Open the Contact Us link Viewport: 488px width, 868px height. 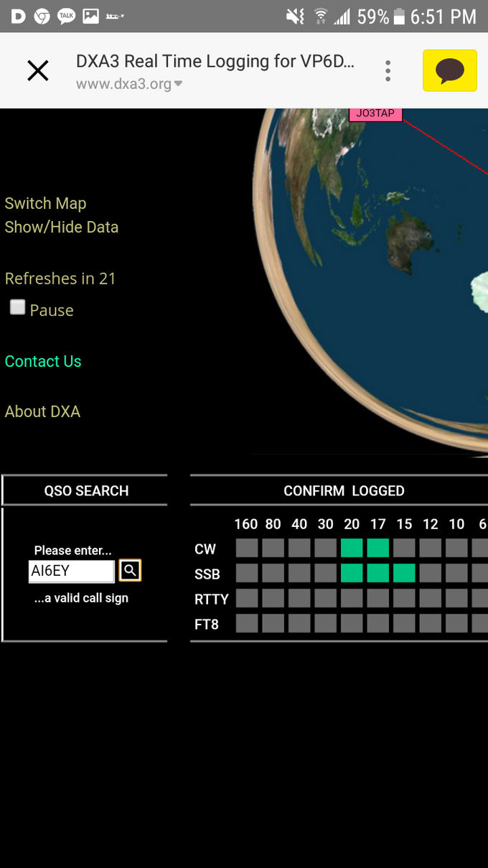point(43,362)
